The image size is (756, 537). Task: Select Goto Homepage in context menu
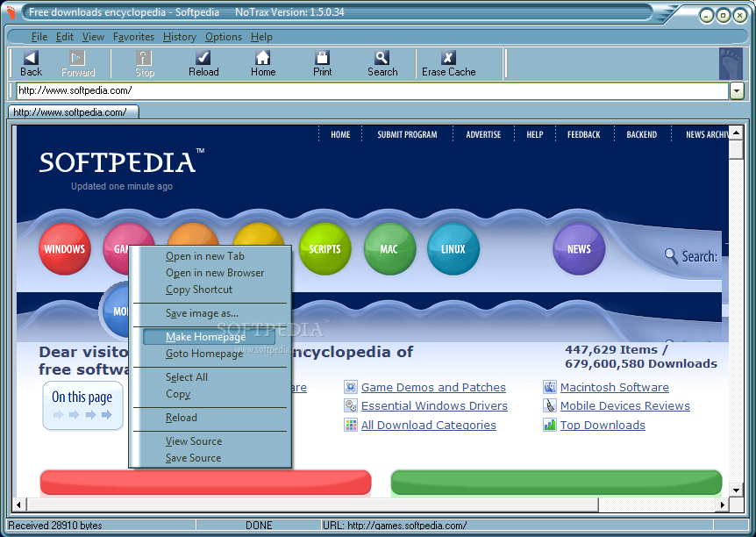(204, 354)
